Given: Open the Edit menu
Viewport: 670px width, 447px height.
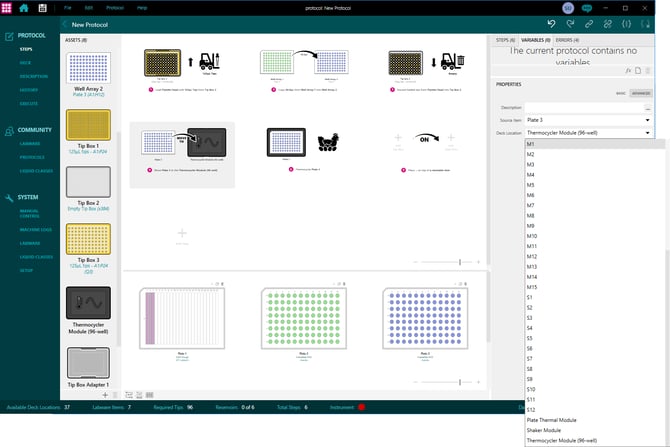Looking at the screenshot, I should 88,8.
